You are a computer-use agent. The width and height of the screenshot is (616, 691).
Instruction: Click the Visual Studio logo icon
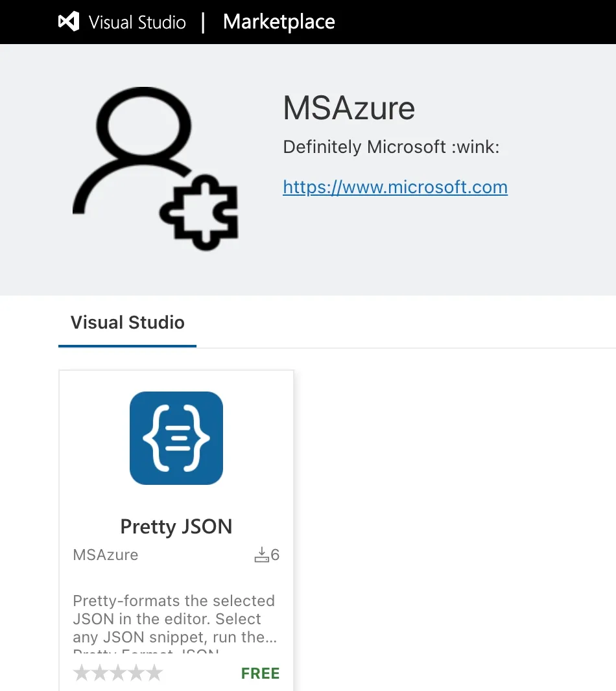pyautogui.click(x=69, y=21)
